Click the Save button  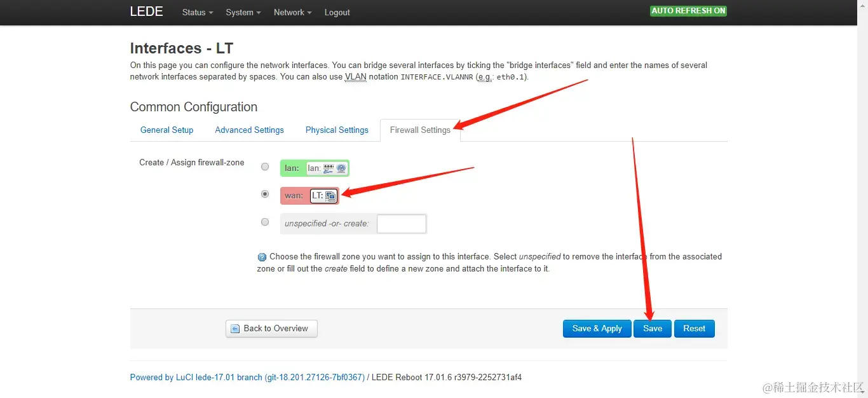pyautogui.click(x=653, y=329)
